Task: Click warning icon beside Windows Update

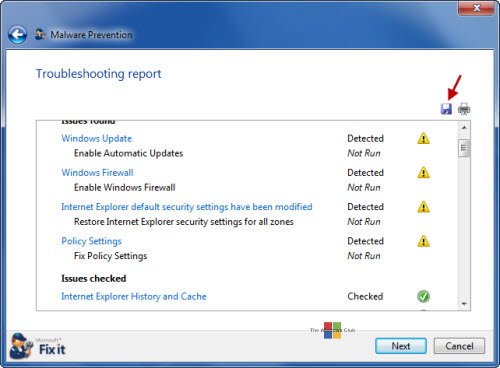Action: click(x=423, y=138)
